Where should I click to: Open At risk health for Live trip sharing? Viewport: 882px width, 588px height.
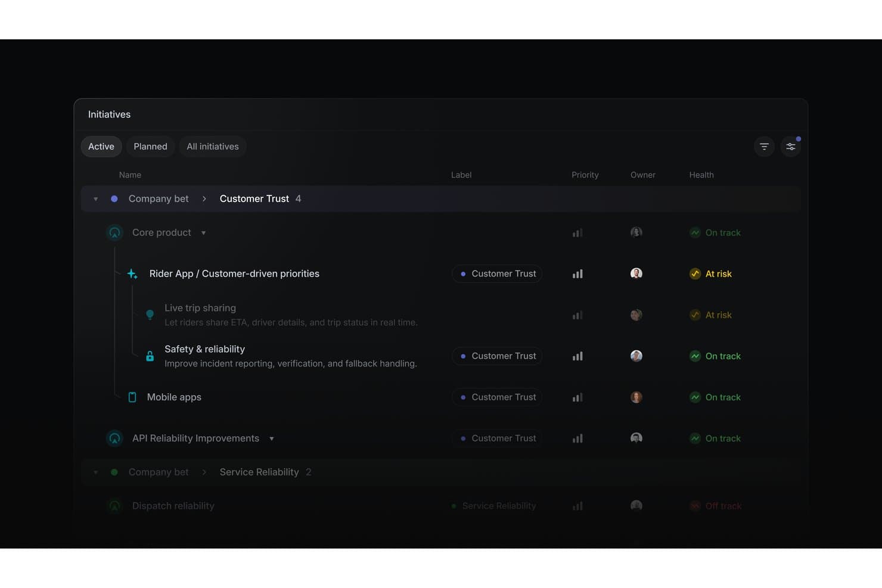pyautogui.click(x=711, y=315)
